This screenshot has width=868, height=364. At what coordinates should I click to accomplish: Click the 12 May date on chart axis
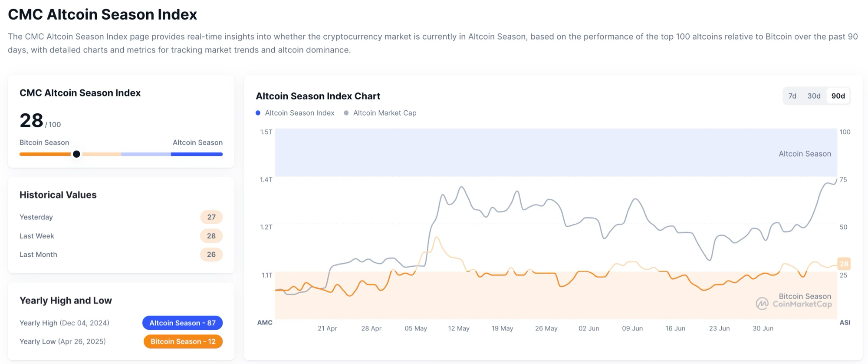point(459,328)
